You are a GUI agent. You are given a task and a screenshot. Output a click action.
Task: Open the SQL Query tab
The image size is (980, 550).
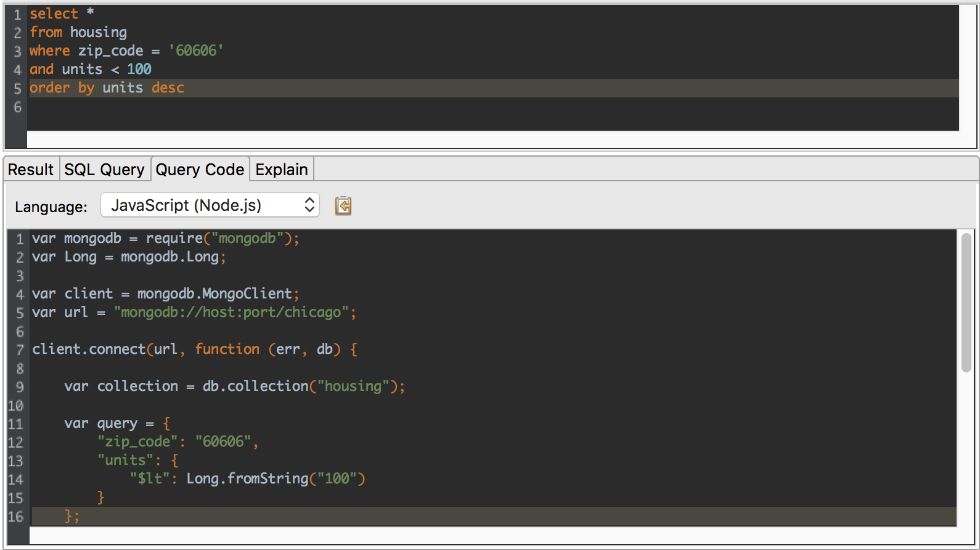104,170
